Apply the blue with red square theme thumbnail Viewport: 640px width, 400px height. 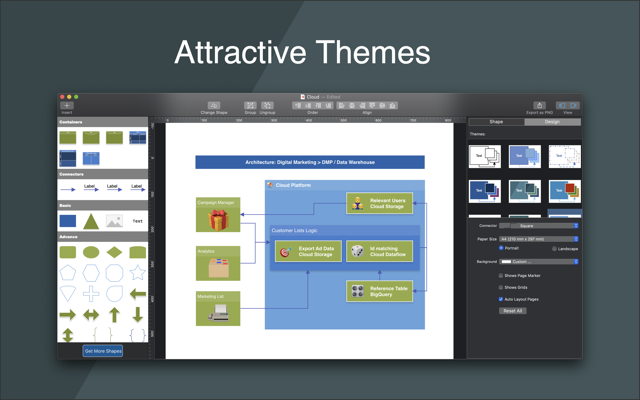(x=565, y=191)
